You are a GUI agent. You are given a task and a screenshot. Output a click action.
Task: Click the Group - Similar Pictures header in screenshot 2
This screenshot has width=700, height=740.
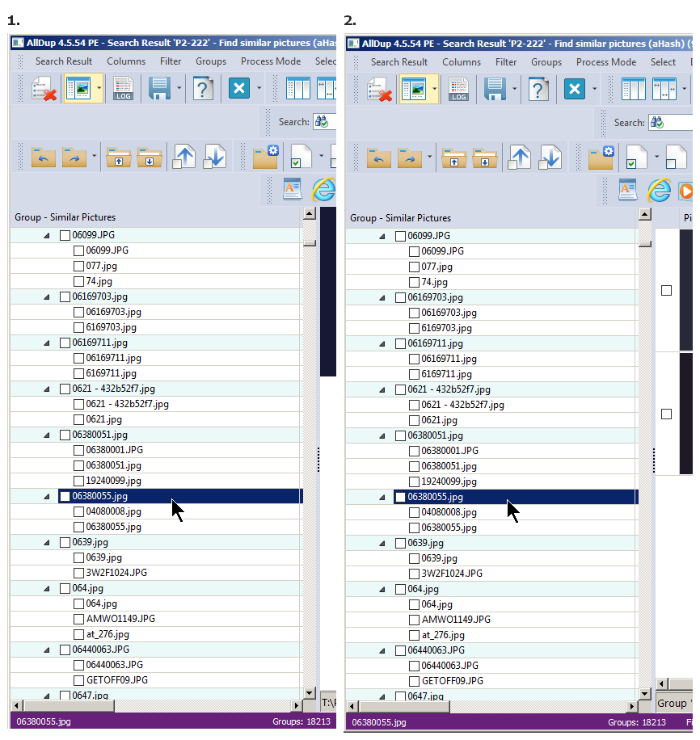click(x=400, y=218)
